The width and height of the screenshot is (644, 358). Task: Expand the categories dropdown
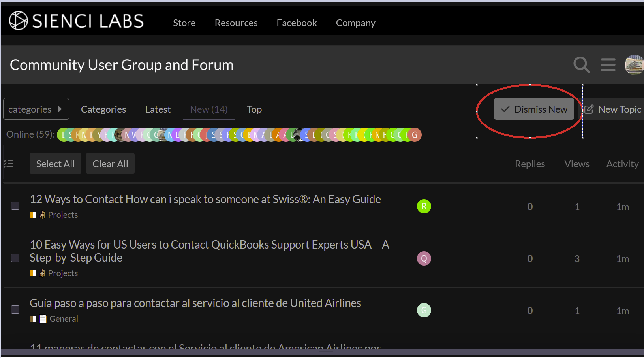[36, 109]
